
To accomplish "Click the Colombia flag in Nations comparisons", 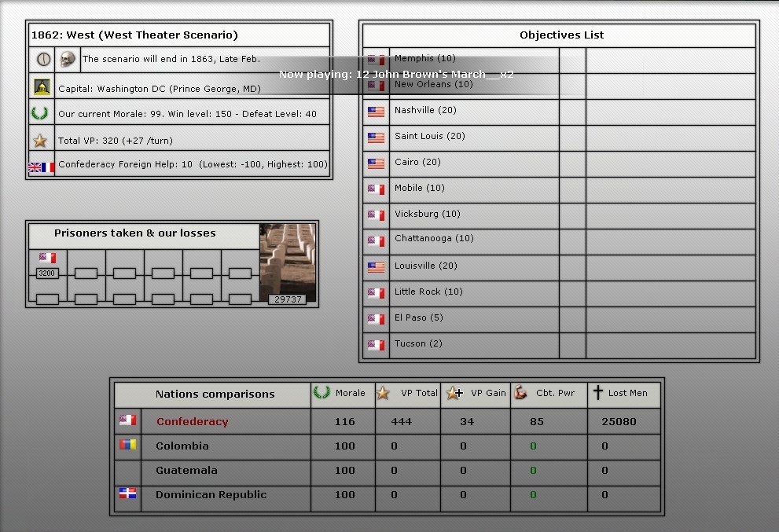I will point(127,446).
